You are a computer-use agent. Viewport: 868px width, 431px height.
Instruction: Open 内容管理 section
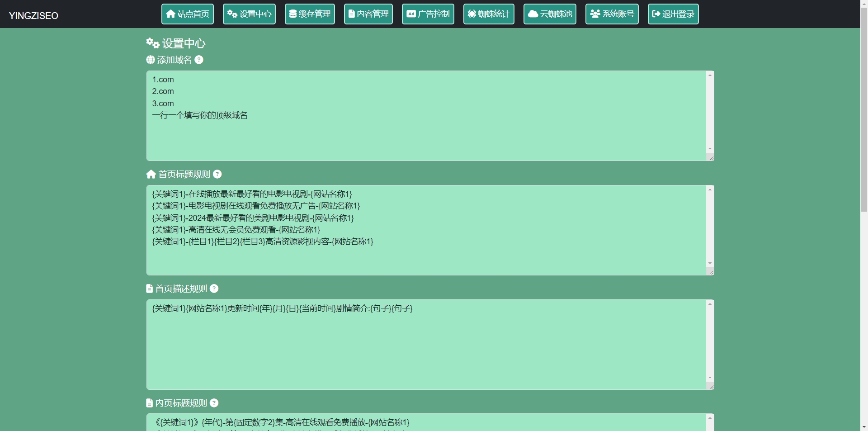click(x=368, y=14)
